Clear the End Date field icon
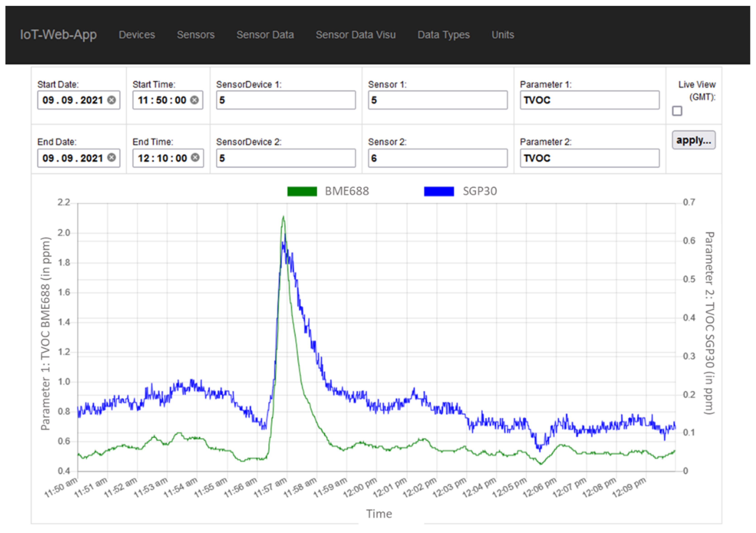The height and width of the screenshot is (533, 756). click(x=112, y=158)
